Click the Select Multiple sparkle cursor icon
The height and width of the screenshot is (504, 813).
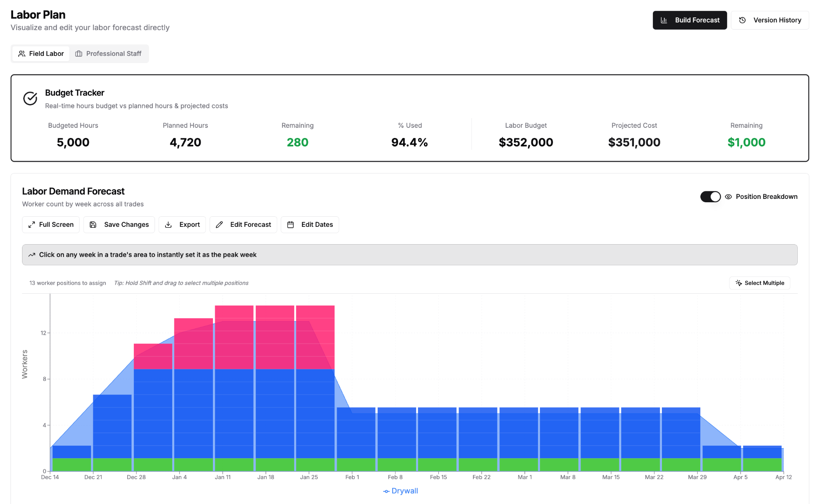tap(738, 283)
